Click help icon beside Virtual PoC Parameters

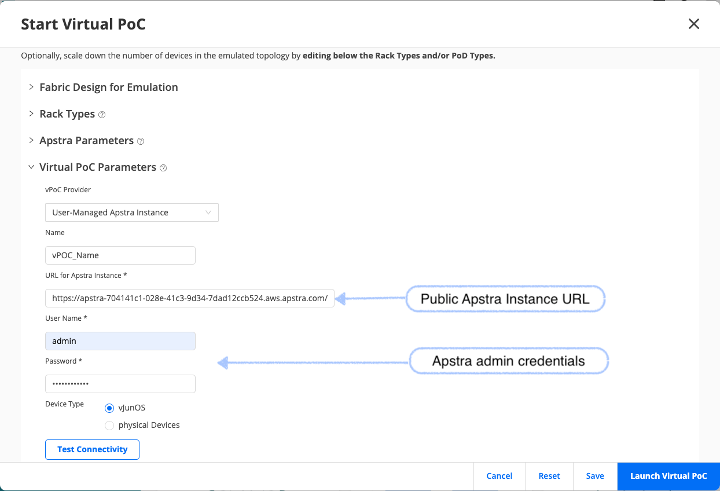pyautogui.click(x=163, y=168)
